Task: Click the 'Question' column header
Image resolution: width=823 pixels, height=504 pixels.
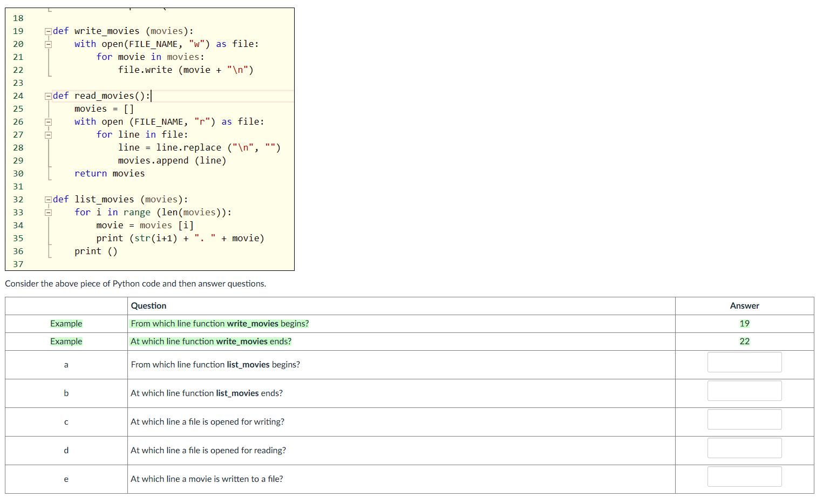Action: (148, 305)
